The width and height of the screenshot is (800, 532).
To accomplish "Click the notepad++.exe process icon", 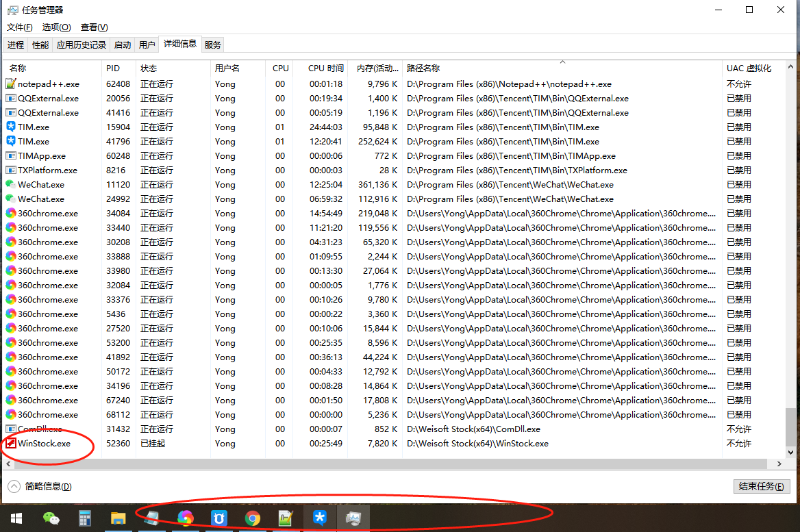I will (x=11, y=84).
